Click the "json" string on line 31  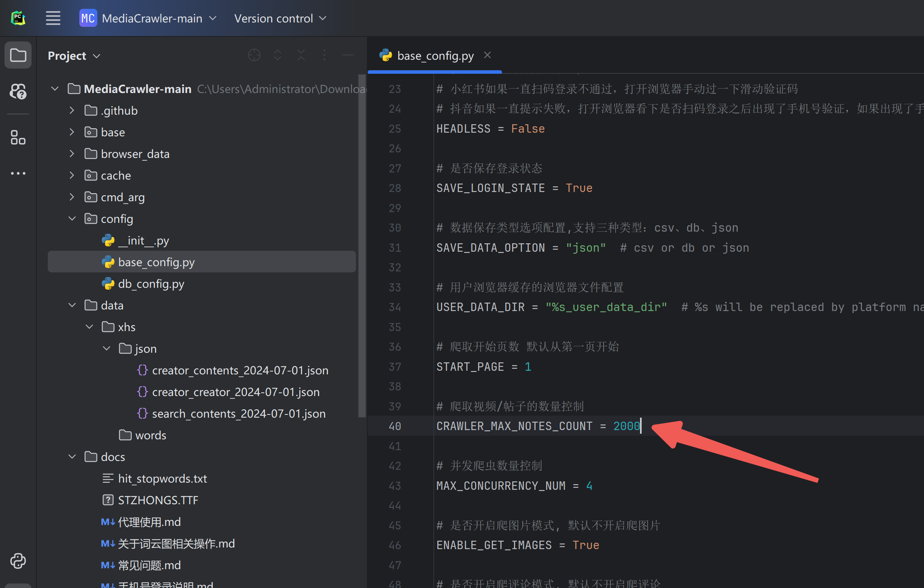[586, 248]
